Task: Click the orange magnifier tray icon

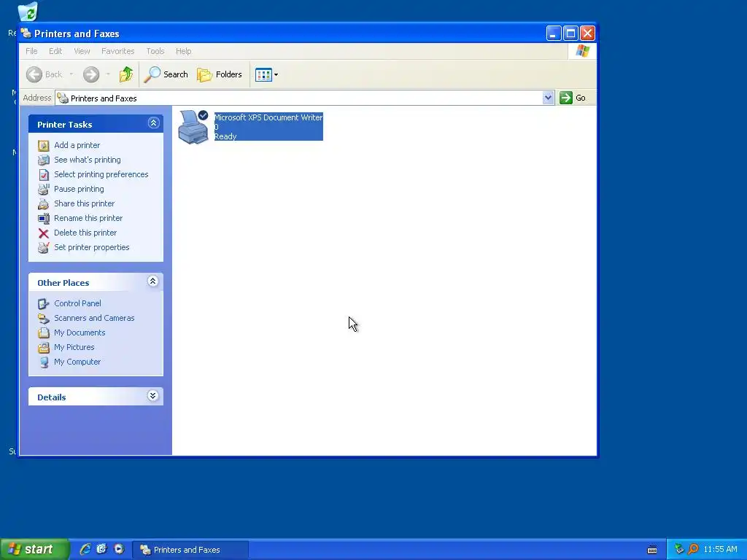Action: (693, 550)
